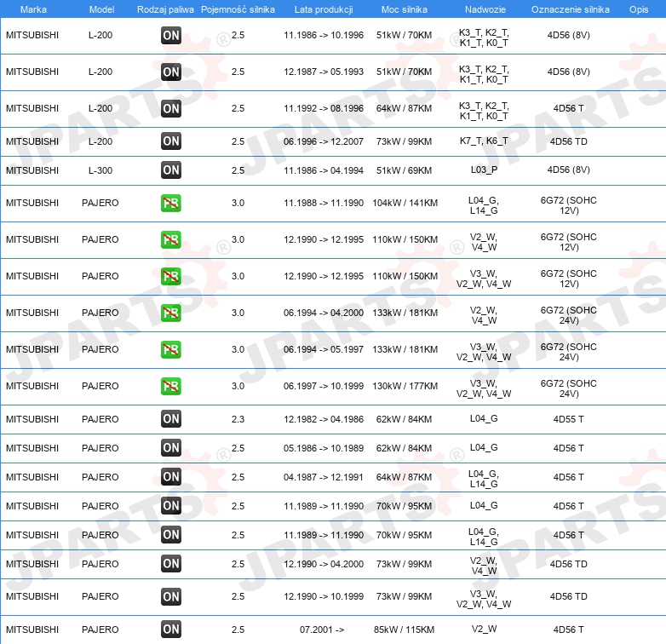Click ON icon for L-200 06.1996 -> 12.2007

[171, 141]
